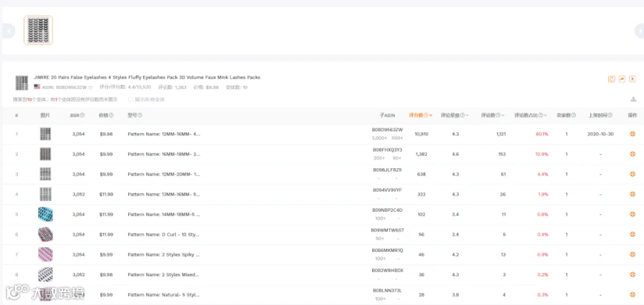Image resolution: width=644 pixels, height=305 pixels.
Task: Open child ASIN B098JLFRZ5 link
Action: (387, 170)
